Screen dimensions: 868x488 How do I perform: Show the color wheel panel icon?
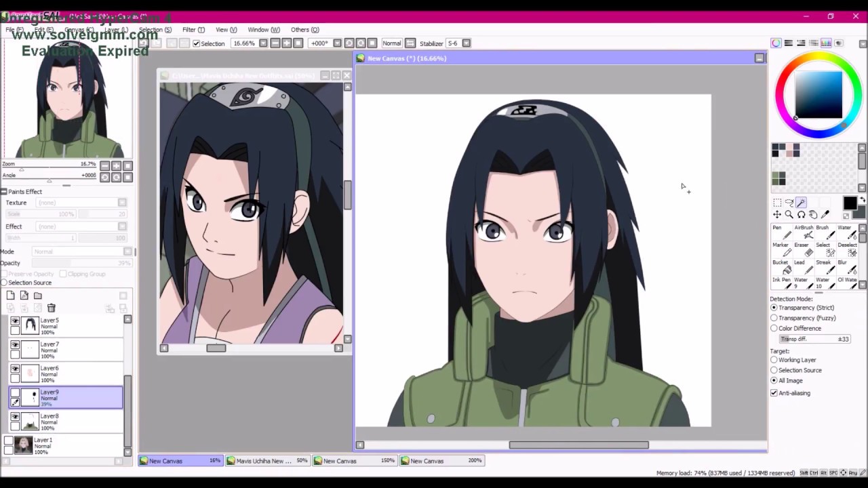pos(776,43)
